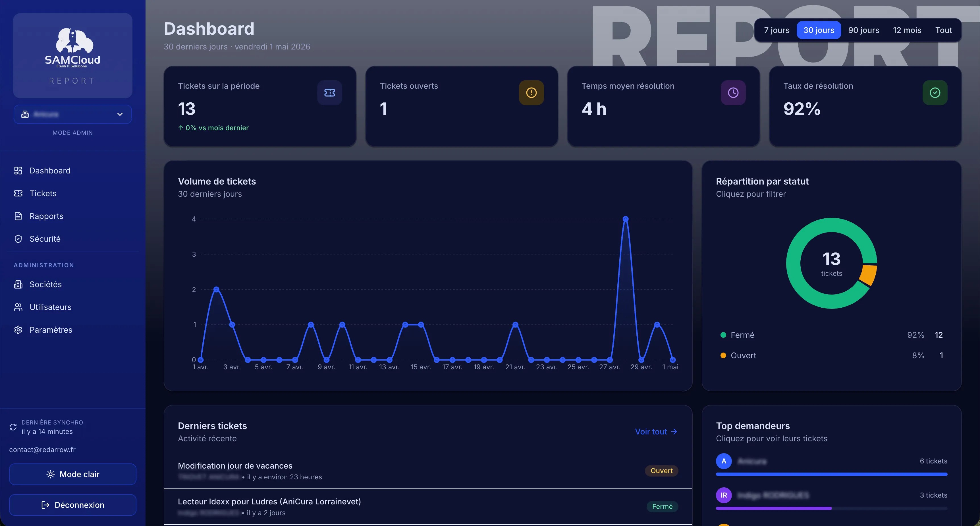Viewport: 980px width, 526px height.
Task: Open the Sécurité section
Action: click(x=73, y=239)
